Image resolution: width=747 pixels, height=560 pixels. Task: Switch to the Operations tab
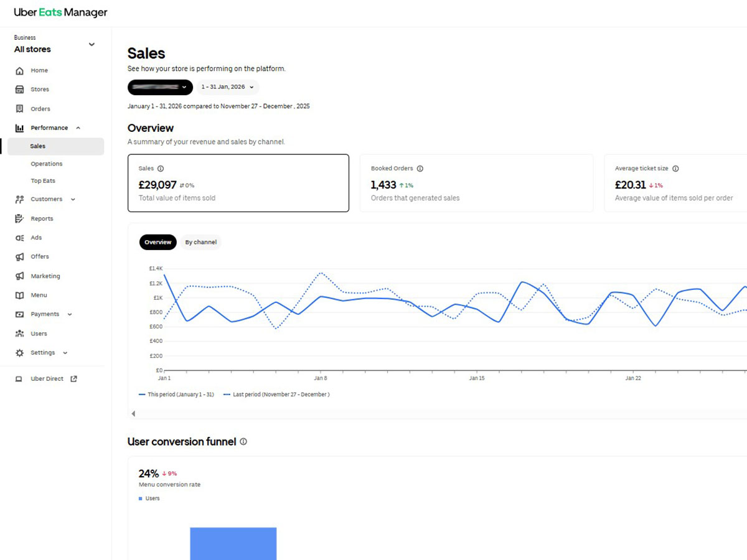[x=46, y=163]
